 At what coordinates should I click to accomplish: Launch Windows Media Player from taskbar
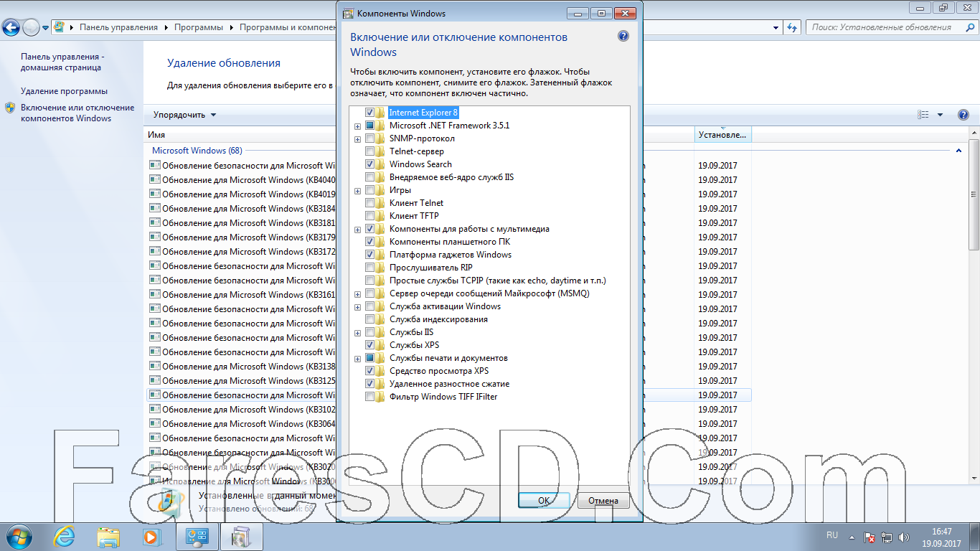click(x=151, y=536)
